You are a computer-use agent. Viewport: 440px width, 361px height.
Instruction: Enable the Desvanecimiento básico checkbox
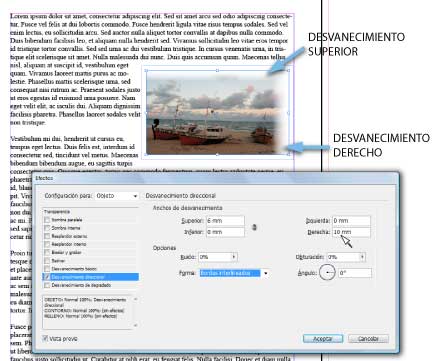click(47, 269)
